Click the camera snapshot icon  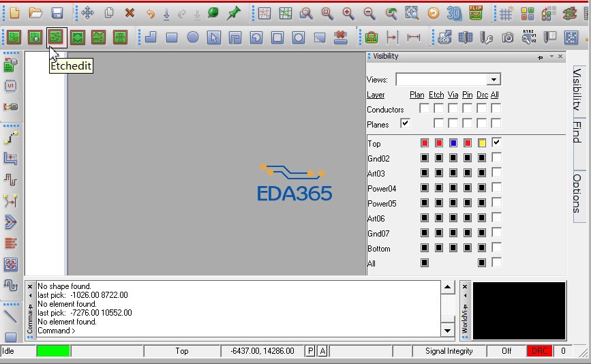tap(508, 37)
